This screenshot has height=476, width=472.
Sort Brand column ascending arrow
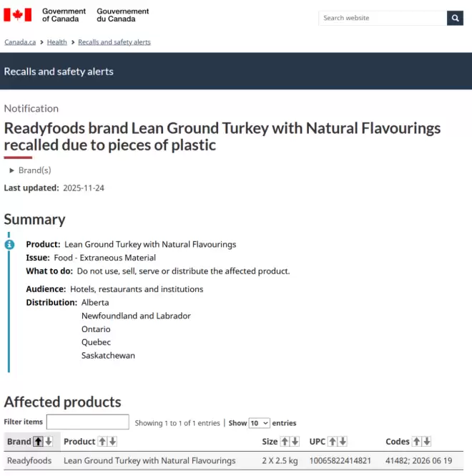point(38,441)
